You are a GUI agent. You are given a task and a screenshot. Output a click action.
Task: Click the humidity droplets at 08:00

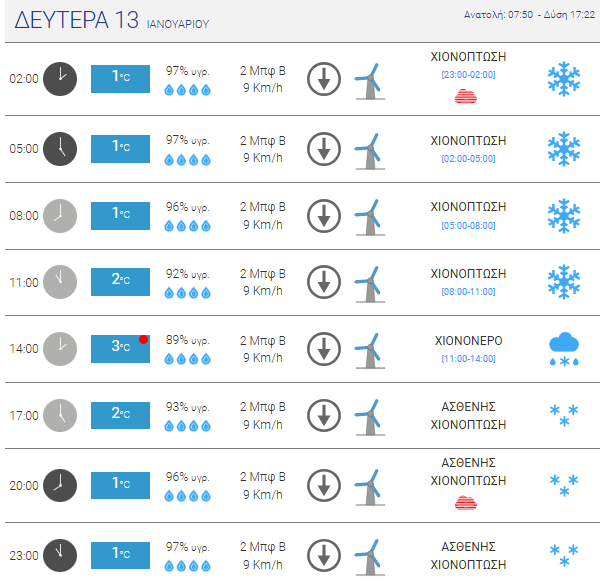[x=187, y=226]
